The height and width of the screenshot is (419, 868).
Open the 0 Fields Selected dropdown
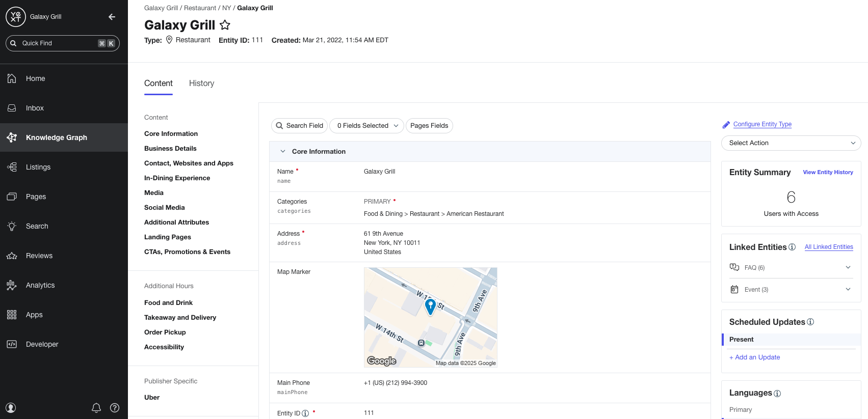(367, 126)
